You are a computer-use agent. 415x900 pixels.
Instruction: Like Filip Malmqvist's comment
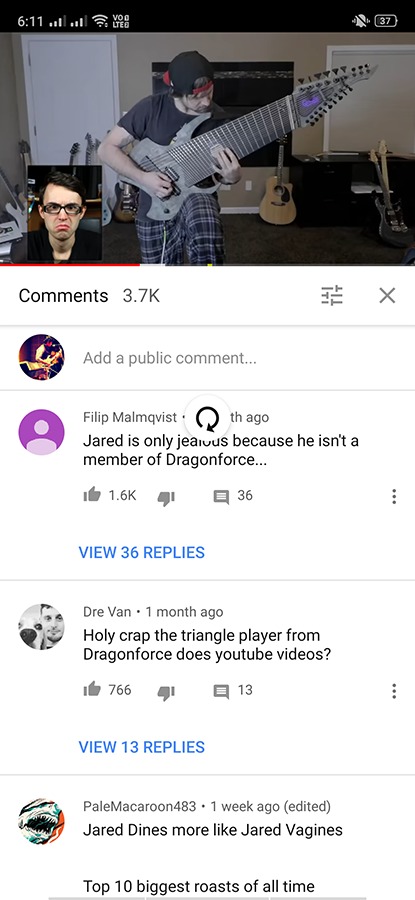(x=92, y=495)
